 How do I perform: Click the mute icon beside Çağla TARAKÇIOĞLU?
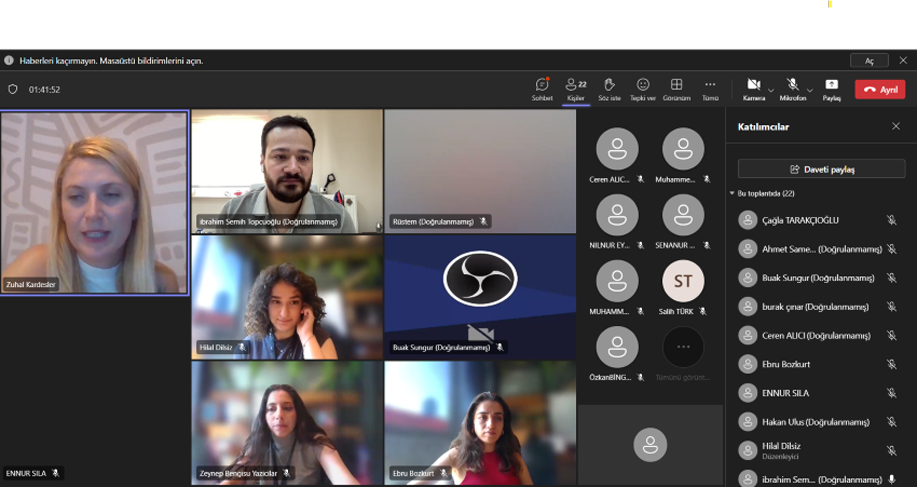(891, 220)
